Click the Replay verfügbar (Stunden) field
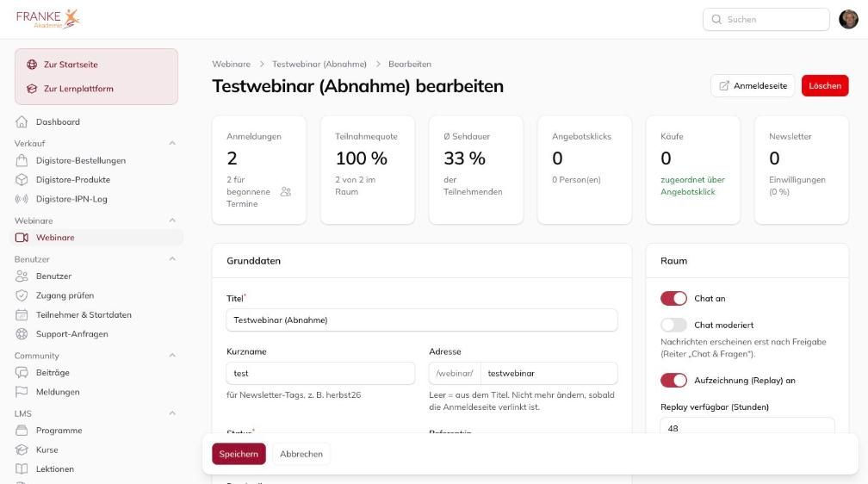868x484 pixels. point(747,426)
